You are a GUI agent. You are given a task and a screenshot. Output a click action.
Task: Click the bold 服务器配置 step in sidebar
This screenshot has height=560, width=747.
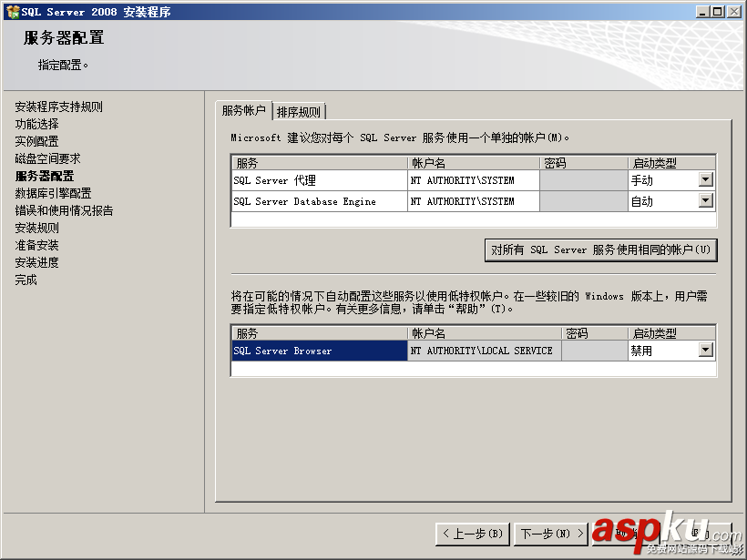click(x=45, y=176)
